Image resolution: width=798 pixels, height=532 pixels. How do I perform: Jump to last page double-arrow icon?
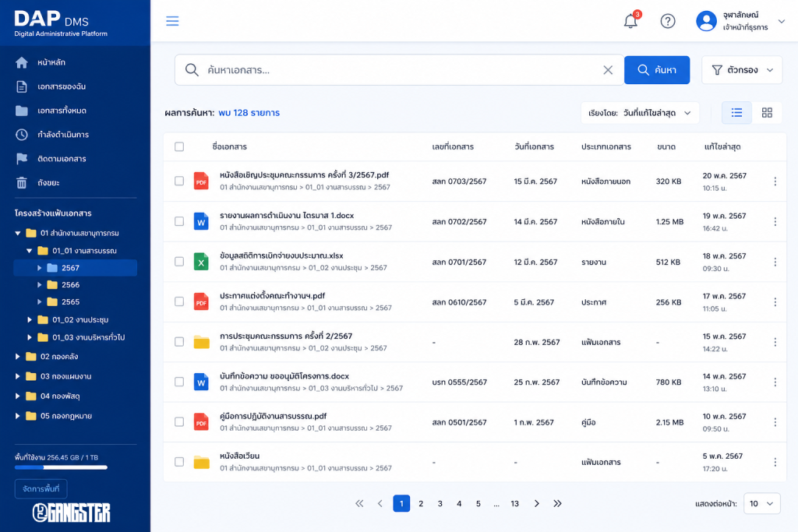(557, 503)
